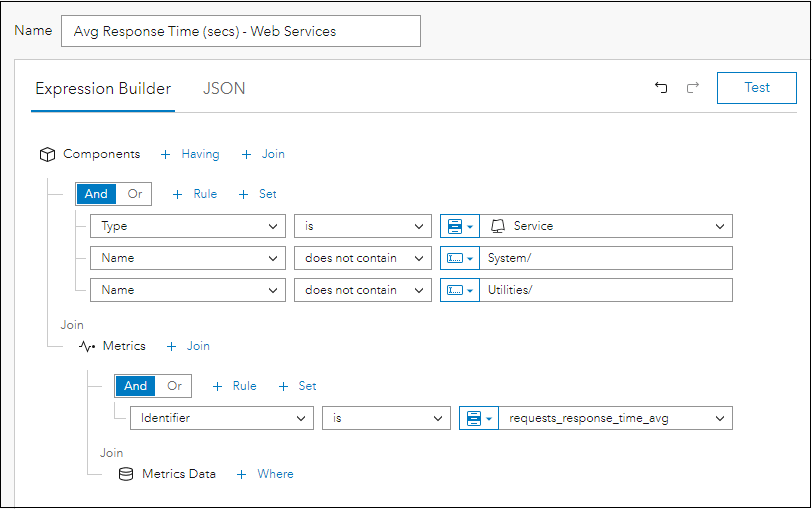Click the Metrics pulse icon

[x=87, y=346]
